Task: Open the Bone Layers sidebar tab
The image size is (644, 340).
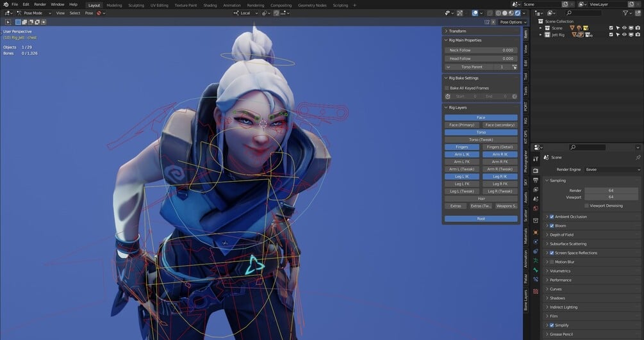Action: click(x=525, y=300)
